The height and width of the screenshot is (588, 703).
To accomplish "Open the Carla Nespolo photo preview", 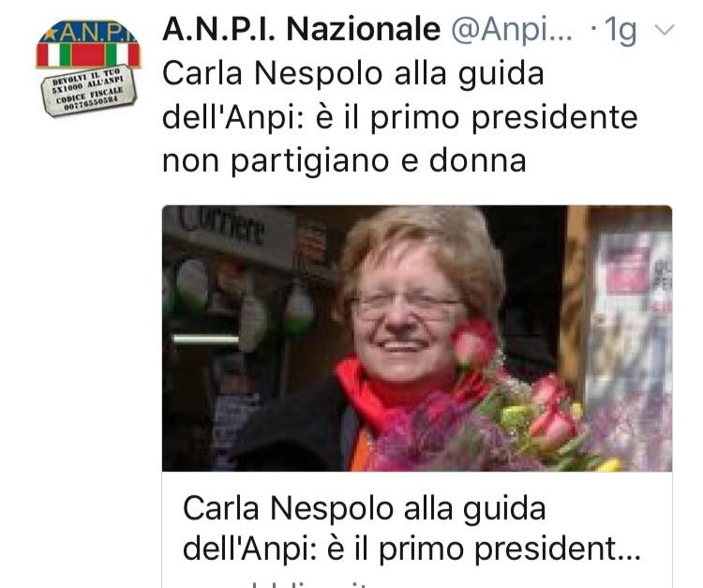I will pos(417,339).
